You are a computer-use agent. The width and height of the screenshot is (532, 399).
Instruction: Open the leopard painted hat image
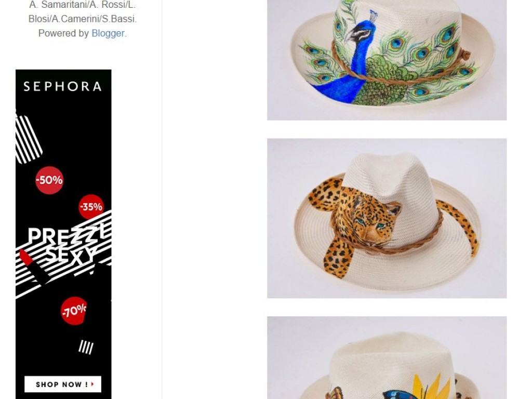387,218
